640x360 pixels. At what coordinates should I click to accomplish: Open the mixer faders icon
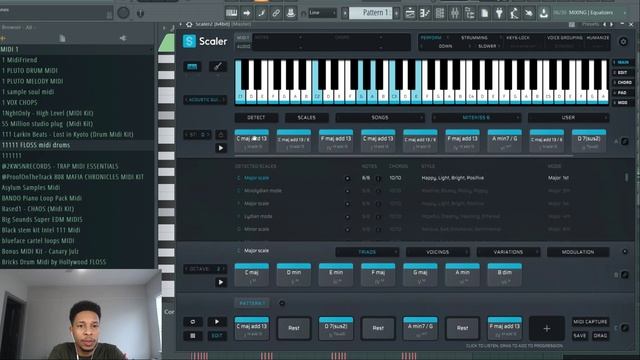455,13
